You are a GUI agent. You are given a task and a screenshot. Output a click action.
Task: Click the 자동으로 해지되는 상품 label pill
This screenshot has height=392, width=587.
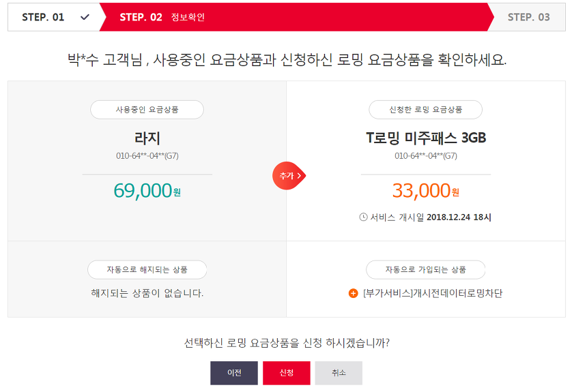(x=147, y=269)
